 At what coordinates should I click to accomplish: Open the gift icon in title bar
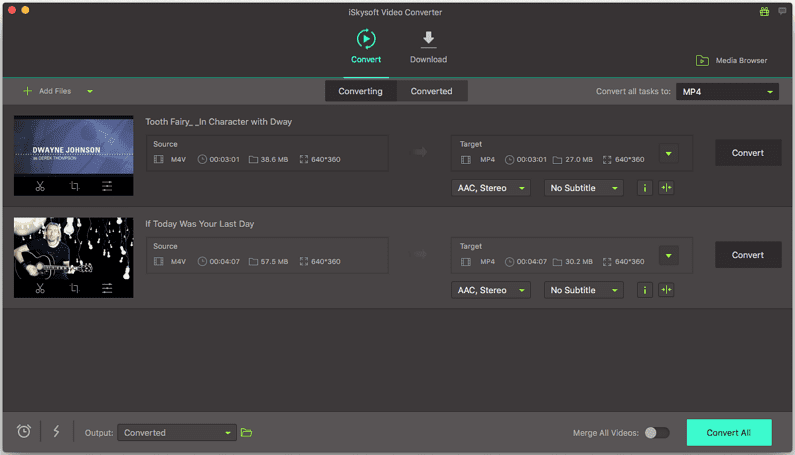click(x=766, y=12)
